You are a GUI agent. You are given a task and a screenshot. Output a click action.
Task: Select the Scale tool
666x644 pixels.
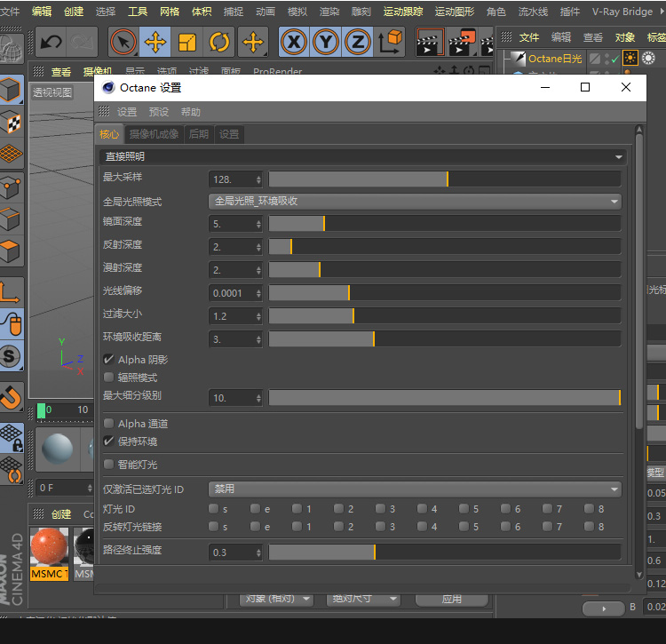coord(186,42)
